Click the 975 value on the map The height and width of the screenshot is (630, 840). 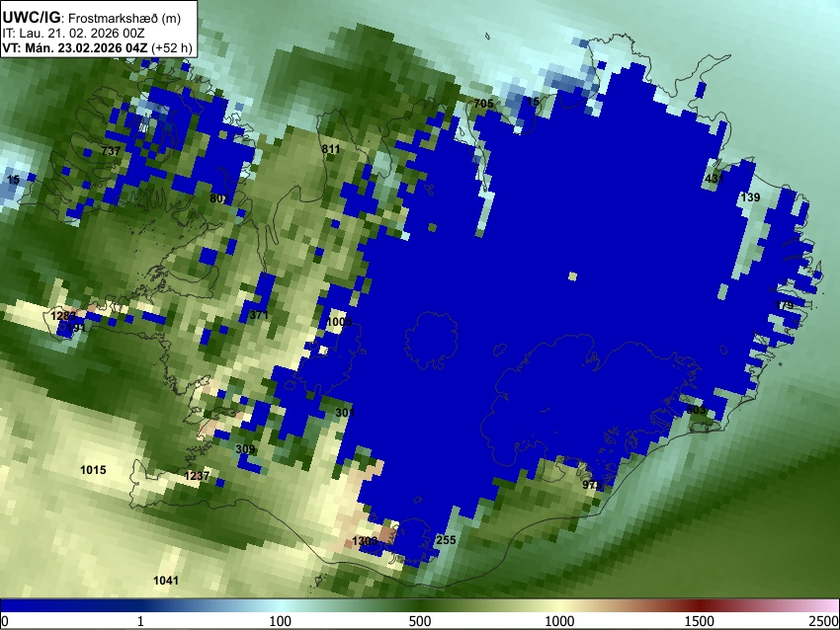click(x=592, y=485)
